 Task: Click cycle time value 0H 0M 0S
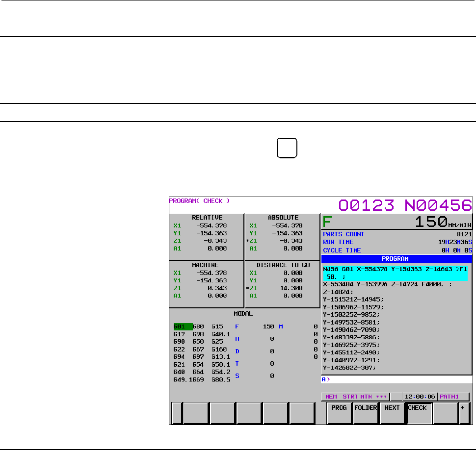coord(456,250)
